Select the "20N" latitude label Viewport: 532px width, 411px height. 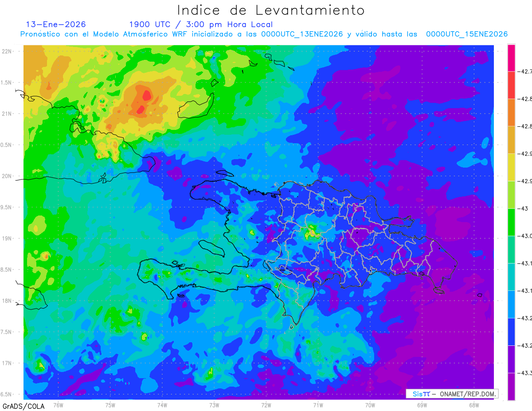pyautogui.click(x=7, y=176)
